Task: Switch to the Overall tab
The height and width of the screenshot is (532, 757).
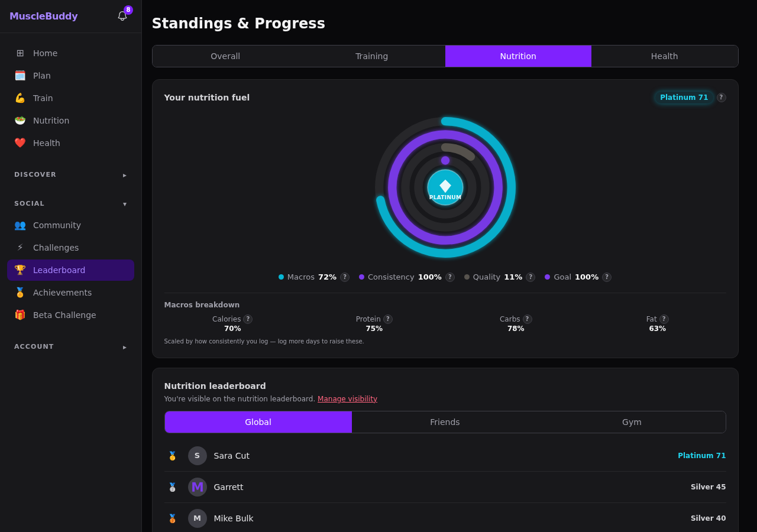Action: (225, 56)
